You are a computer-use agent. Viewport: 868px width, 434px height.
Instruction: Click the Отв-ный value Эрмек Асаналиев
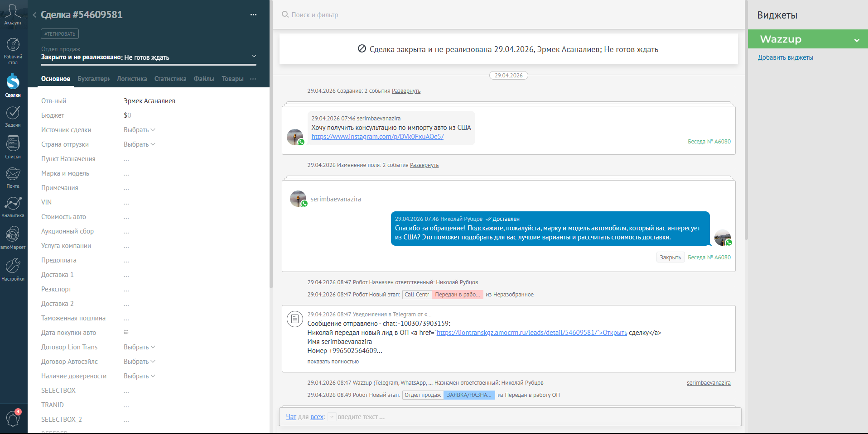[x=149, y=101]
